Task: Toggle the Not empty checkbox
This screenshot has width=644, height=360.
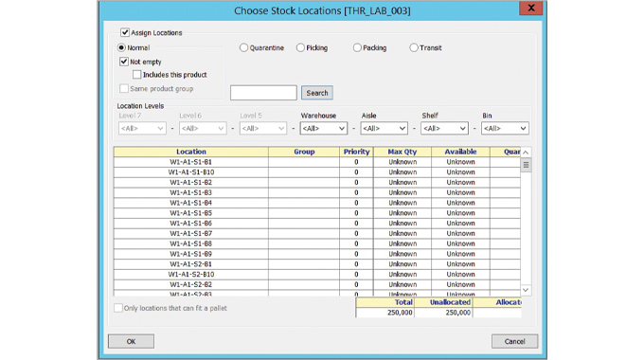Action: [124, 62]
